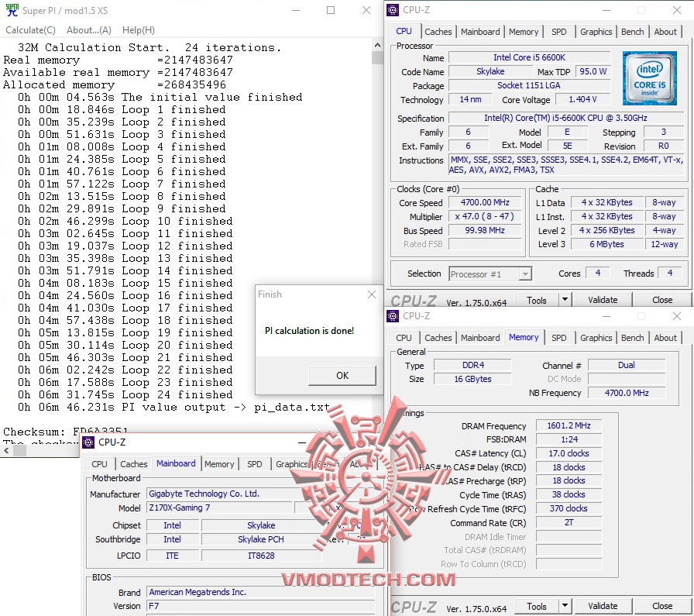Expand Tools dropdown arrow in Memory CPU-Z window
Viewport: 694px width, 616px height.
click(x=565, y=606)
